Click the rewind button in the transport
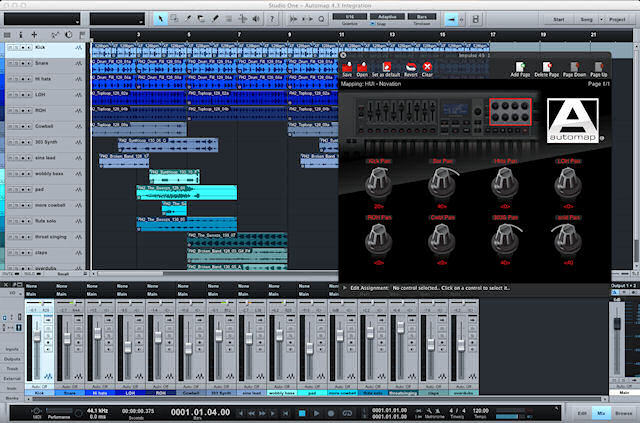Screen dimensions: 640x423 tap(252, 413)
